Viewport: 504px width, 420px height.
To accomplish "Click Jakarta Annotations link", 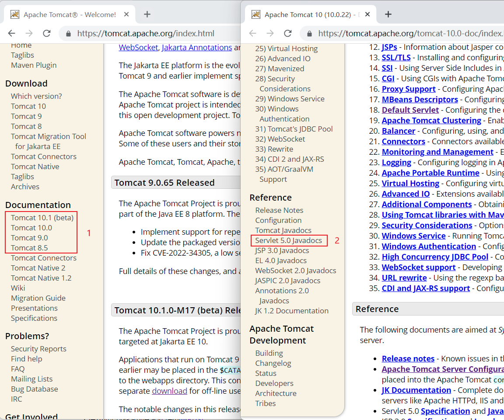I will (197, 48).
